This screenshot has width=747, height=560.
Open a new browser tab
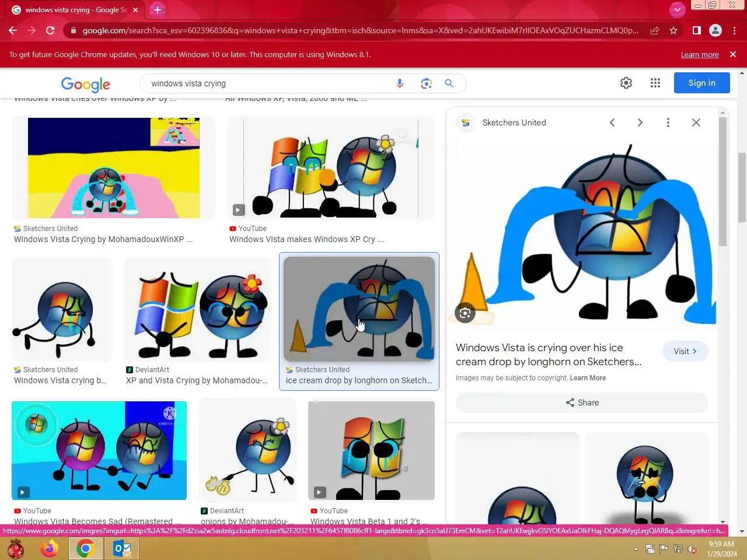(158, 10)
